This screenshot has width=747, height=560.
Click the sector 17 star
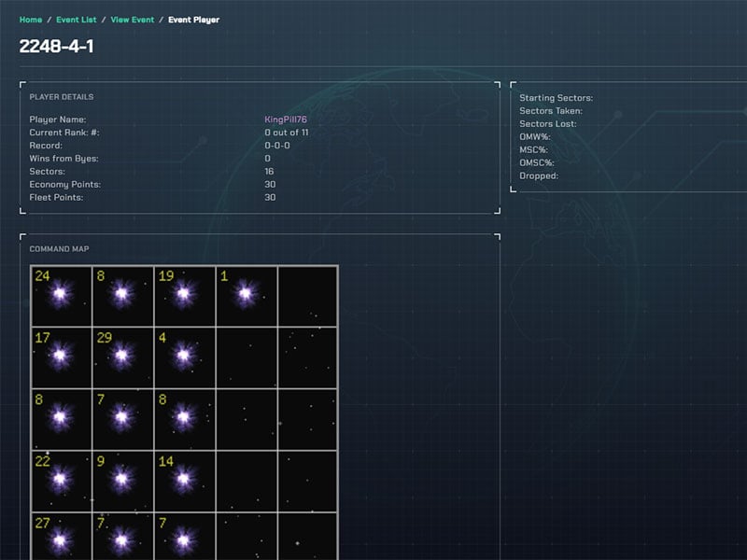point(62,356)
